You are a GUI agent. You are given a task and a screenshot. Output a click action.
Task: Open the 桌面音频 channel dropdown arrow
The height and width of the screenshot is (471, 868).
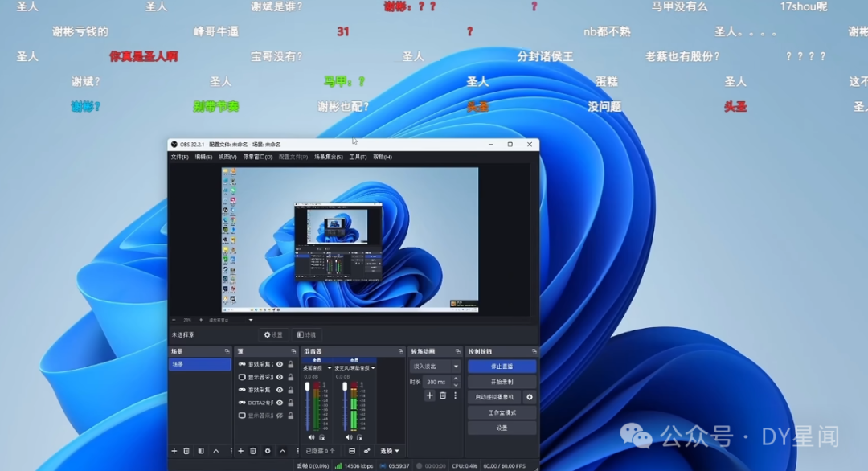point(330,368)
